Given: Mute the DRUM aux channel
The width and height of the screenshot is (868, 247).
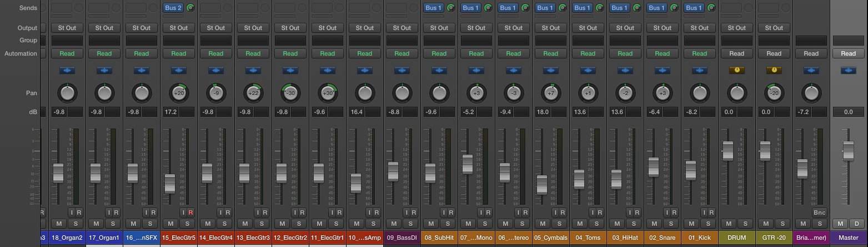Looking at the screenshot, I should click(730, 224).
